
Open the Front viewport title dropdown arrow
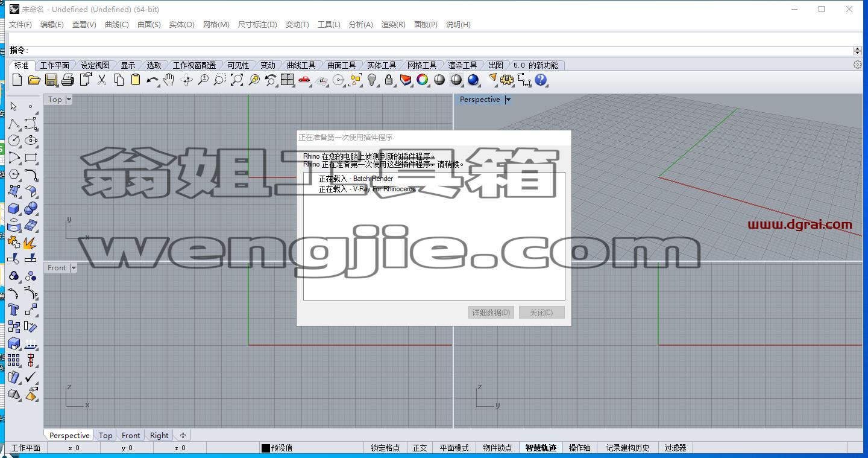point(74,268)
